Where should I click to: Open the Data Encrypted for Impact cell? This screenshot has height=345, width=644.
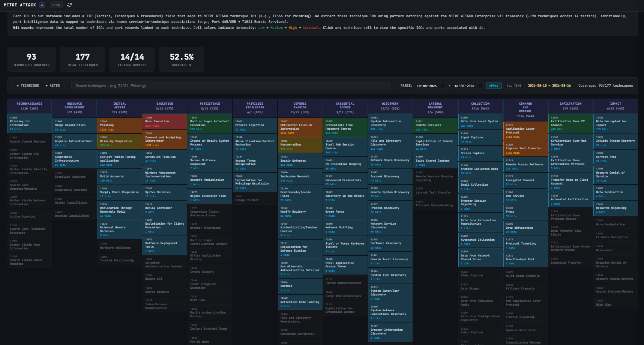(x=615, y=123)
